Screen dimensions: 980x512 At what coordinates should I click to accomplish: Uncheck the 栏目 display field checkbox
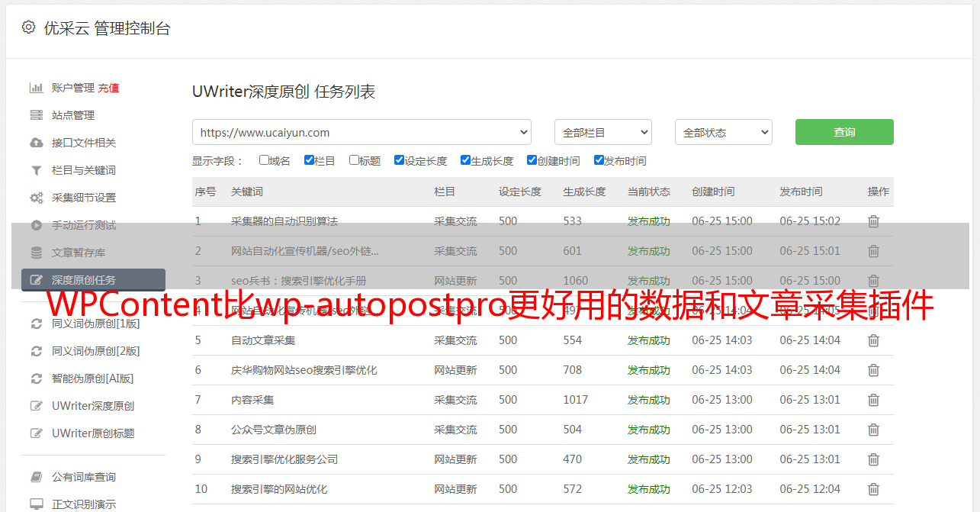(x=309, y=160)
